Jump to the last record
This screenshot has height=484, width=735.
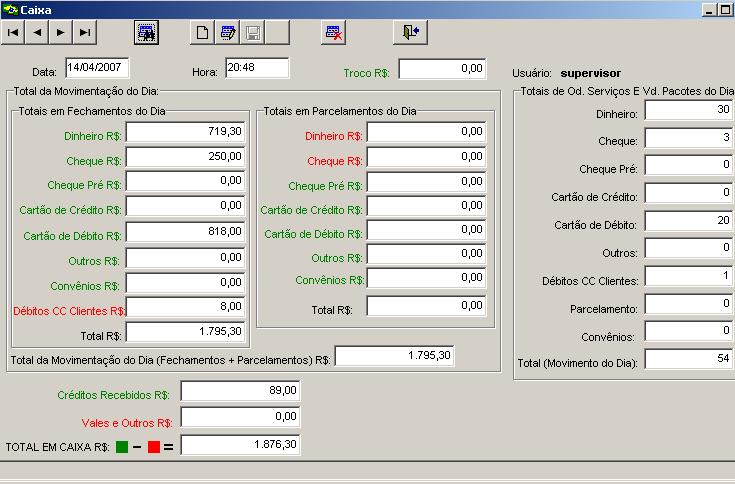86,32
